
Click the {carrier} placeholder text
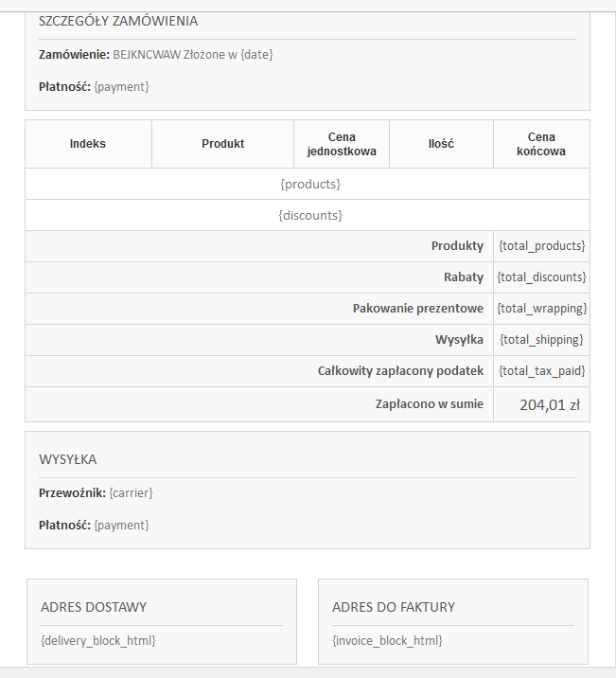(x=131, y=493)
